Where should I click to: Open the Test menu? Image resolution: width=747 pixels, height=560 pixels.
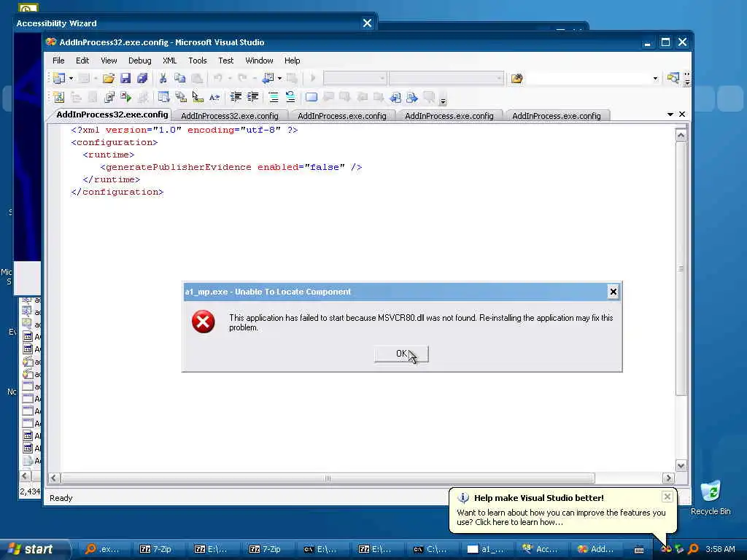(x=226, y=61)
